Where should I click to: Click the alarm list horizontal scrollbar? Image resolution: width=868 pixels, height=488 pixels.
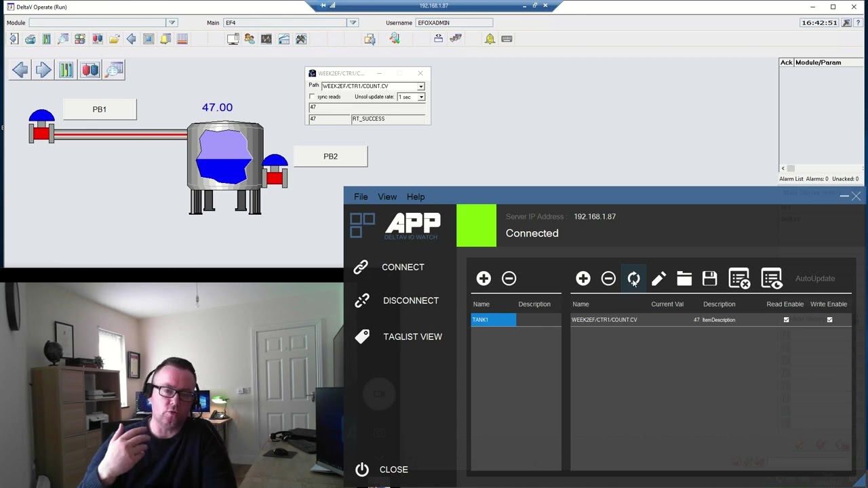(821, 169)
